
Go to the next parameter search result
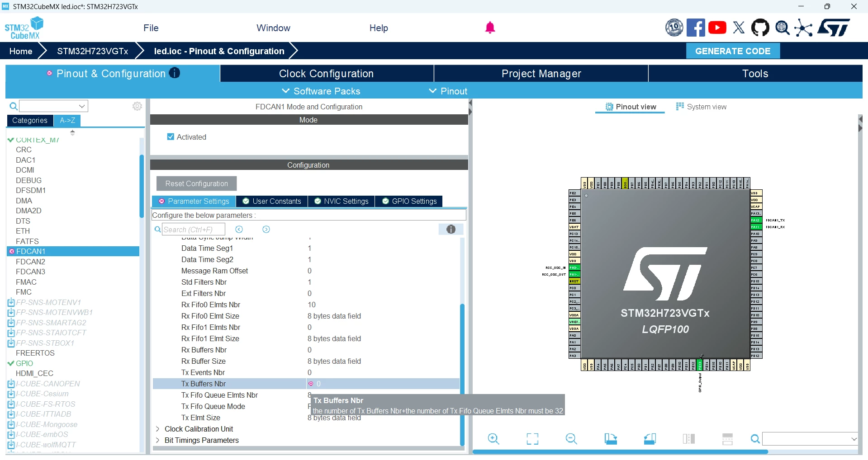pos(266,230)
